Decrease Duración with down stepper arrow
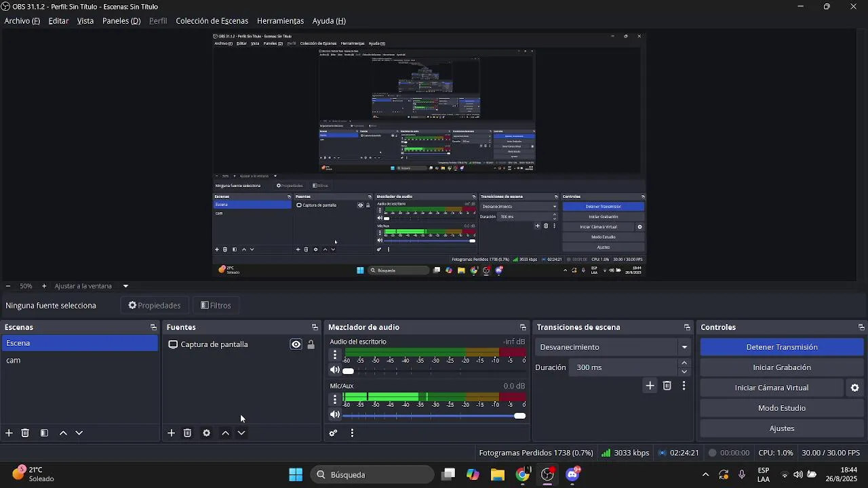The width and height of the screenshot is (868, 488). click(x=684, y=371)
